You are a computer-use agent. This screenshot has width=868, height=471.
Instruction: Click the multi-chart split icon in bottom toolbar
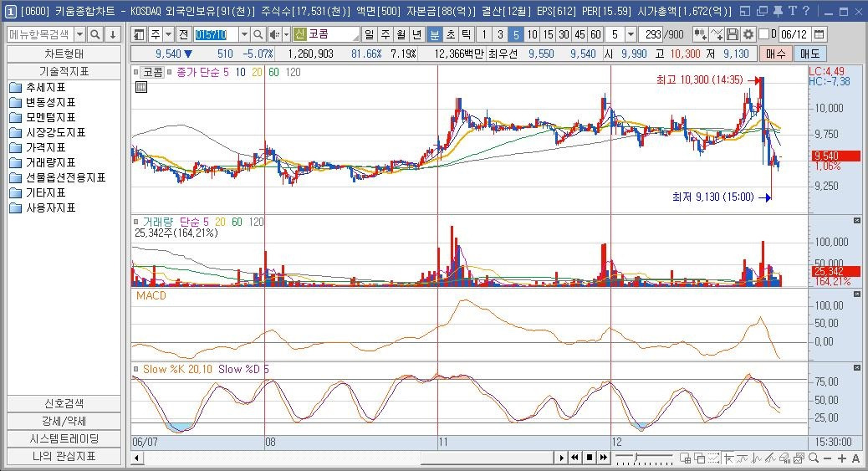click(x=686, y=458)
